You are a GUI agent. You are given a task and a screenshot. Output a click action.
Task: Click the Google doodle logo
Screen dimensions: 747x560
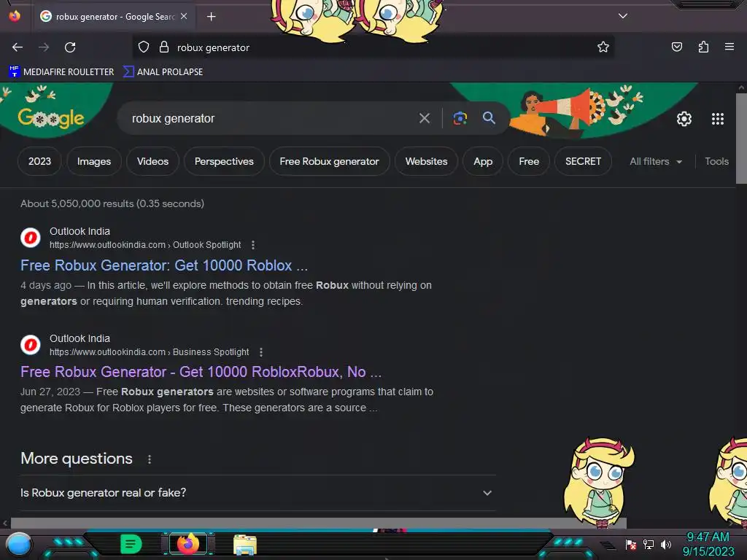51,117
